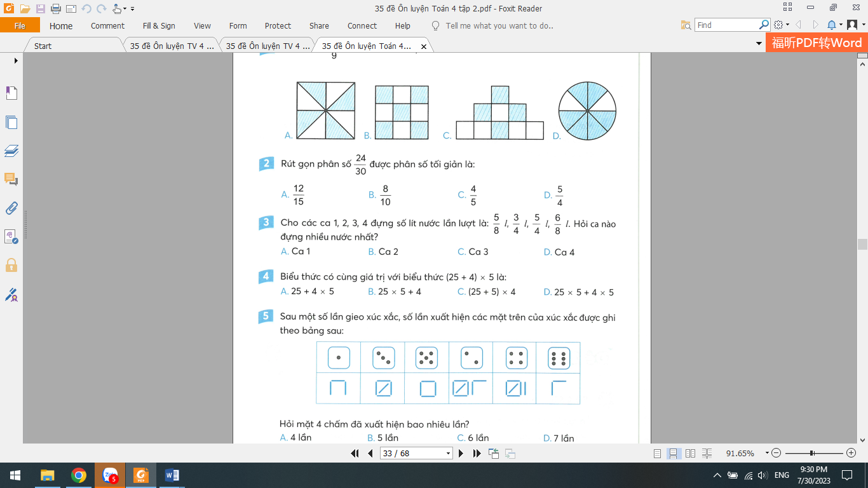Open the Bookmarks panel in left sidebar
Screen dimensions: 868x488
point(11,93)
